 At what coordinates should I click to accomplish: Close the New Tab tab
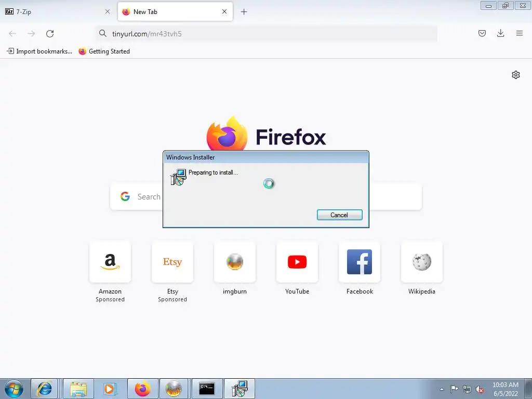pos(224,11)
